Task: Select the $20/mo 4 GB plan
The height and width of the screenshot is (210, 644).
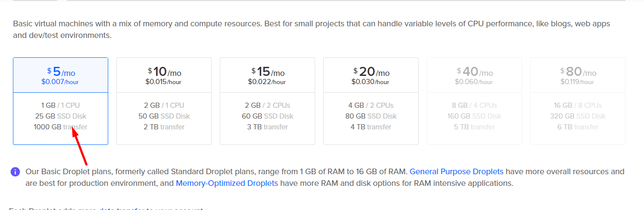Action: [x=371, y=101]
